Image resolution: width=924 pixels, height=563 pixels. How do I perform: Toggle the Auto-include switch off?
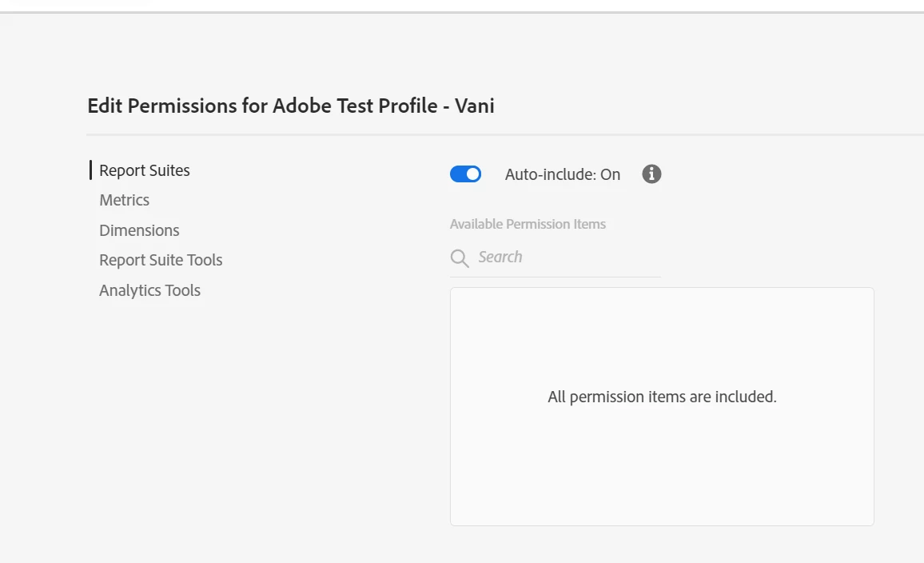[465, 174]
